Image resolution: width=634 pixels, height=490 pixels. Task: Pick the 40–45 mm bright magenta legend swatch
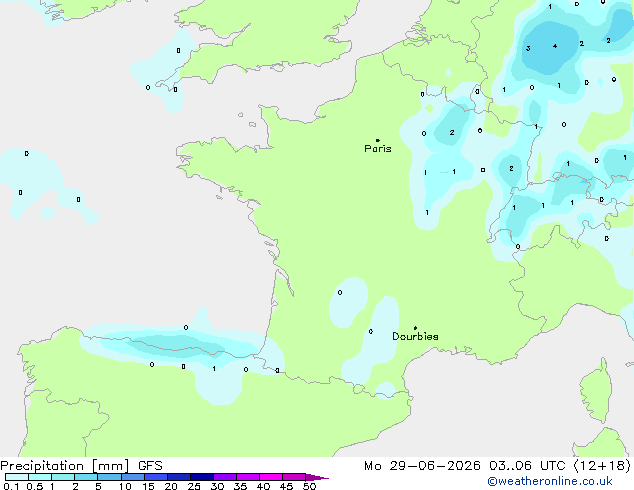pos(271,477)
